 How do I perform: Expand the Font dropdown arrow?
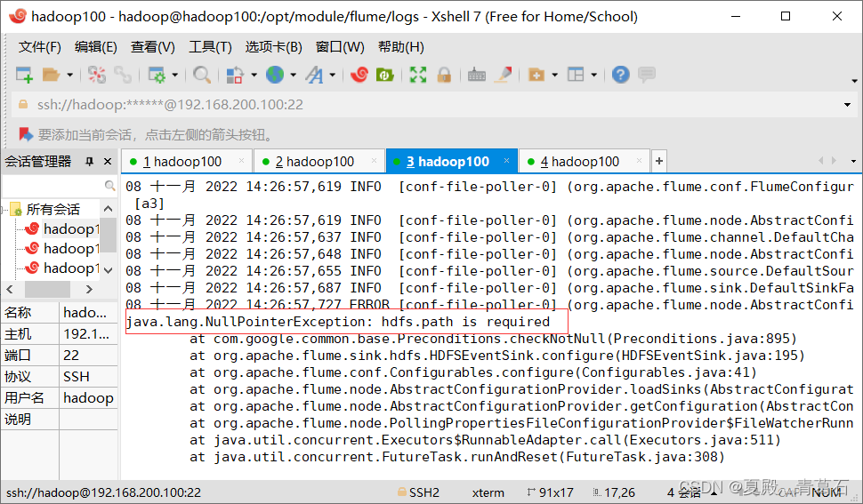333,75
